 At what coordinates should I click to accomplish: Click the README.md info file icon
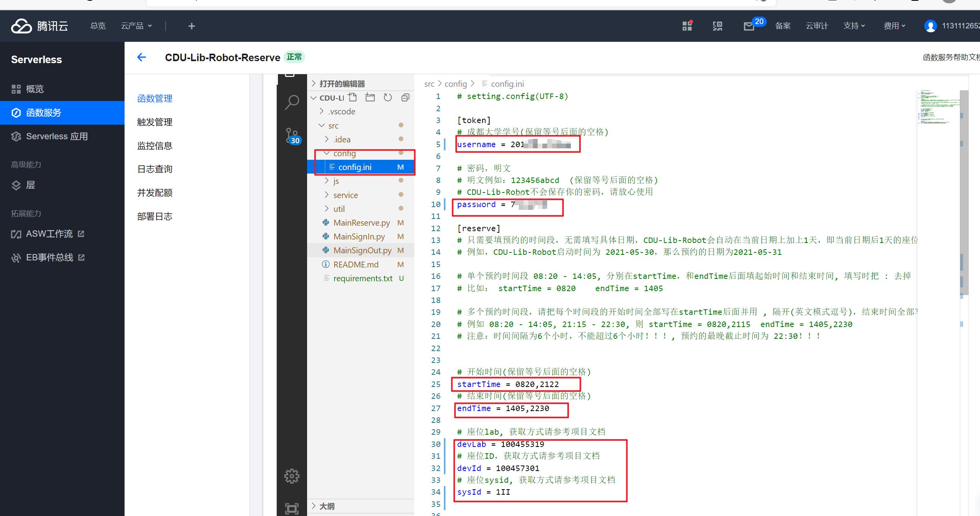pos(326,264)
